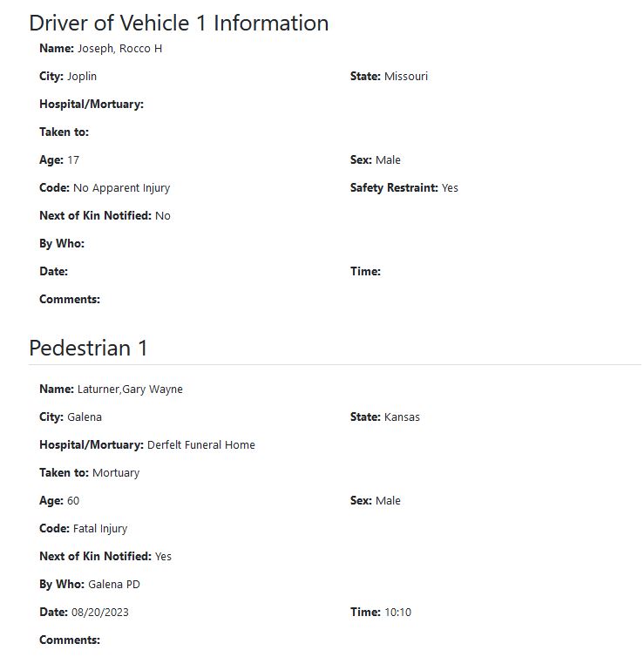Click the driver's age value 17
644x657 pixels.
[x=73, y=160]
